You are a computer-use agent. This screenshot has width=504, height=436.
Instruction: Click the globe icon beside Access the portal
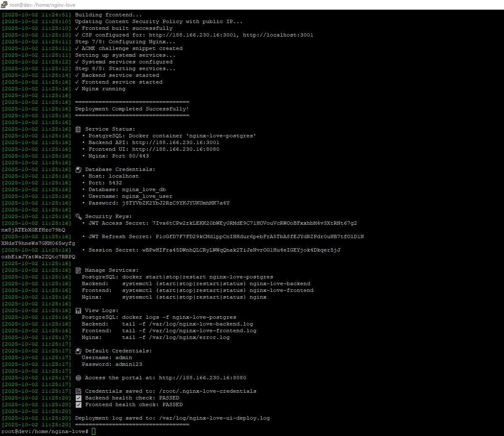point(78,378)
